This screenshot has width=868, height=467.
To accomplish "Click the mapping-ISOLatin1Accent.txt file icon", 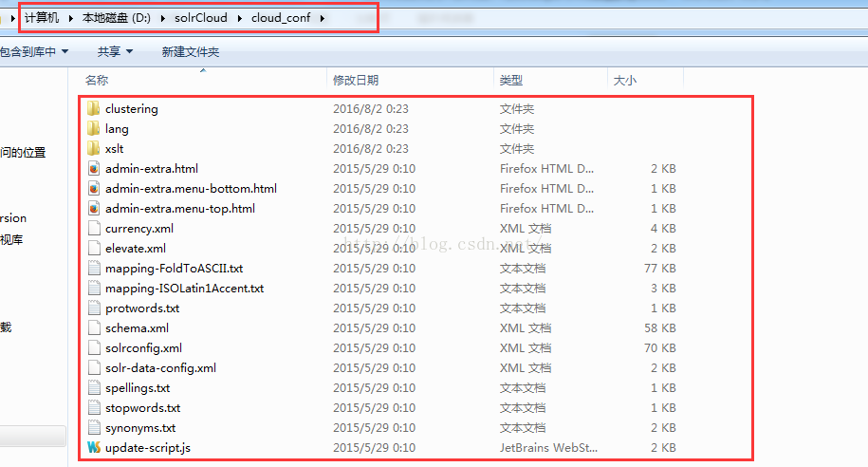I will [x=94, y=288].
